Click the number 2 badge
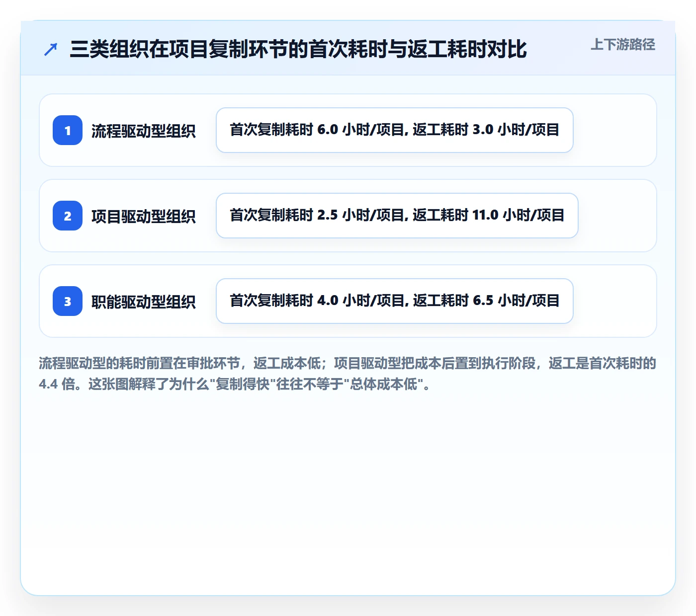The width and height of the screenshot is (696, 616). pyautogui.click(x=68, y=216)
